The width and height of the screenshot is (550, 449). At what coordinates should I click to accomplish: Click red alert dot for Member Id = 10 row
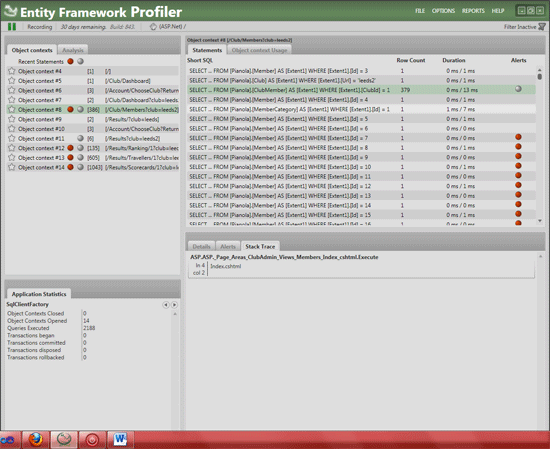[x=518, y=166]
